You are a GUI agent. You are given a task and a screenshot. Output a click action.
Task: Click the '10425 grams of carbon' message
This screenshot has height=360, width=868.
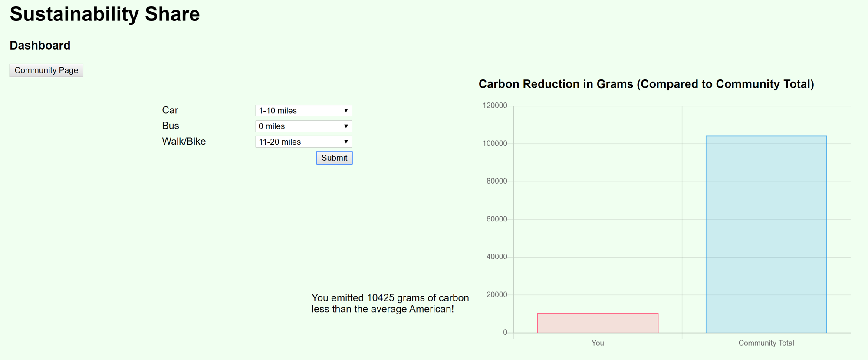point(390,304)
